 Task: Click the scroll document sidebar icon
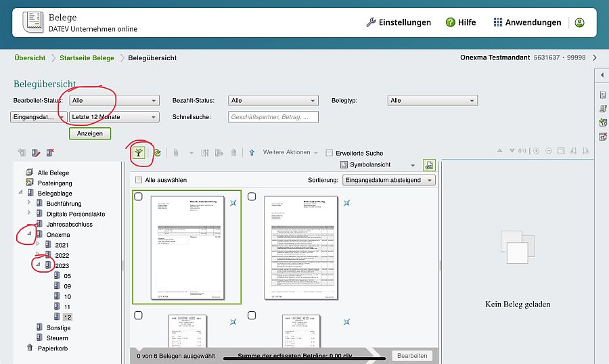[x=602, y=109]
